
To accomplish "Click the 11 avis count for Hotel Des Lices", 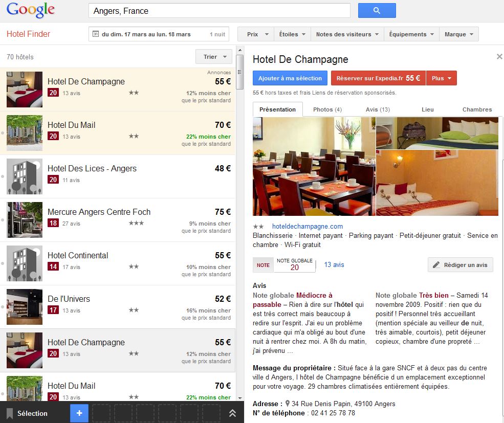I will pyautogui.click(x=71, y=180).
